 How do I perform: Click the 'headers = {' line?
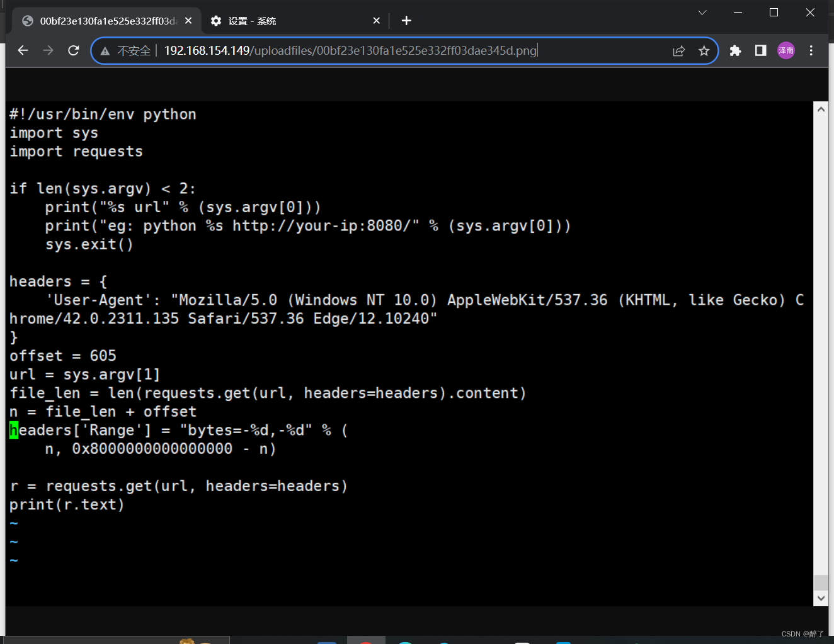[58, 281]
